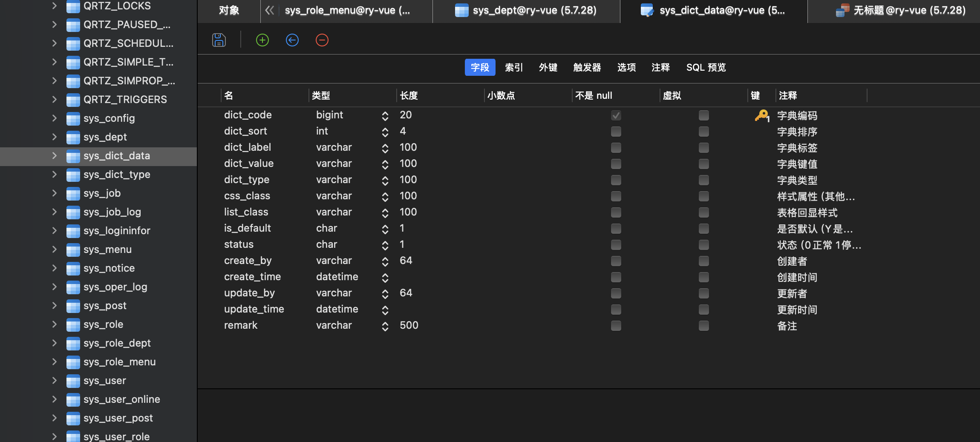Enable not null for update_time
The width and height of the screenshot is (980, 442).
(616, 310)
